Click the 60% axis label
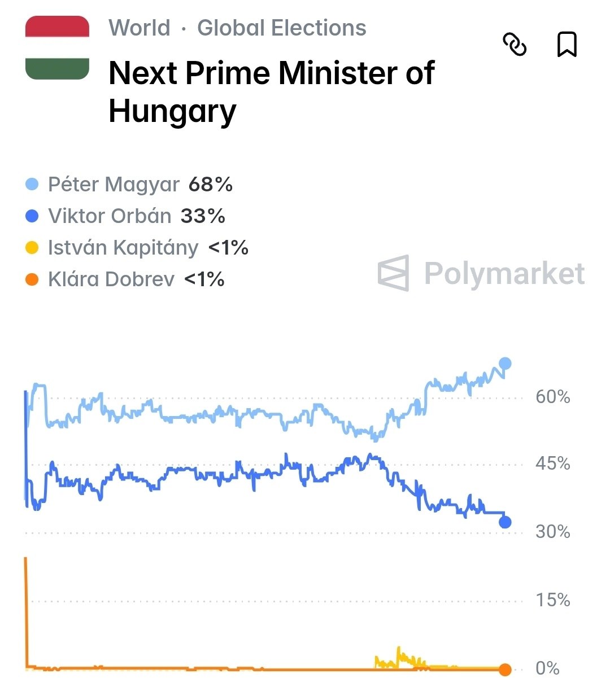Image resolution: width=610 pixels, height=700 pixels. (x=552, y=397)
